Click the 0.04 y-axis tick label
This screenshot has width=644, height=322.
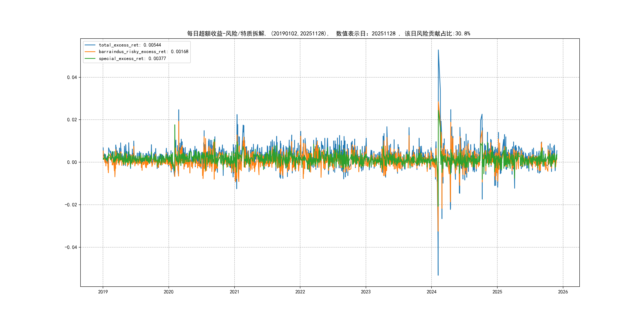72,78
